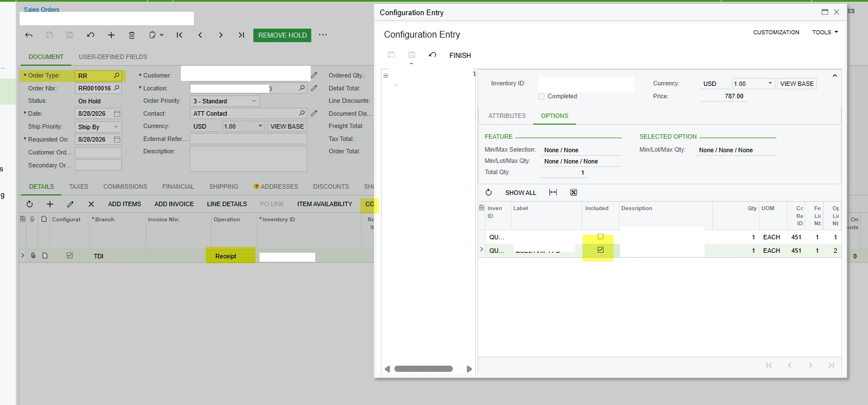Click the ADD INVOICE button
868x405 pixels.
(174, 204)
